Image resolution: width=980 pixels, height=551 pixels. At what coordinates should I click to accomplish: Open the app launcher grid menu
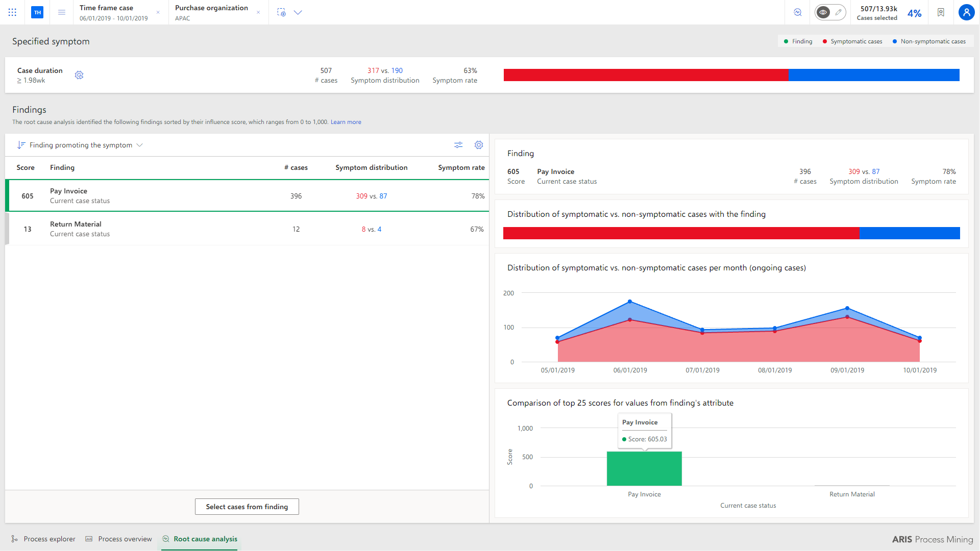[12, 12]
